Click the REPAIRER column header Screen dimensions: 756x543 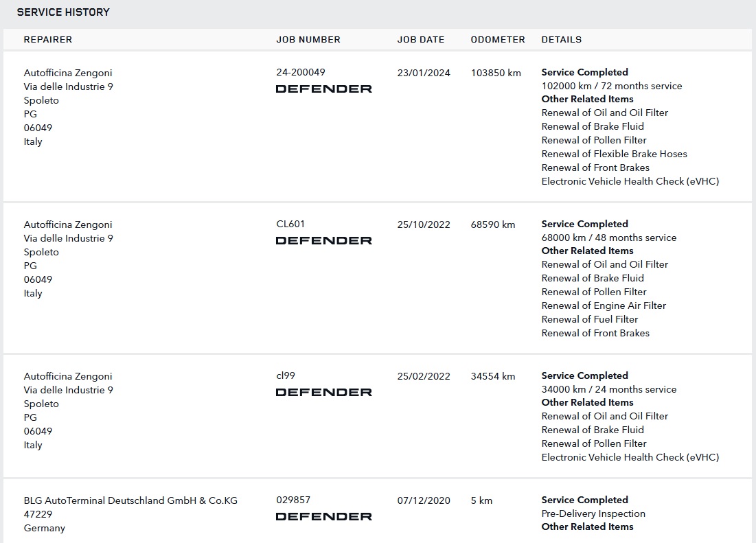48,40
